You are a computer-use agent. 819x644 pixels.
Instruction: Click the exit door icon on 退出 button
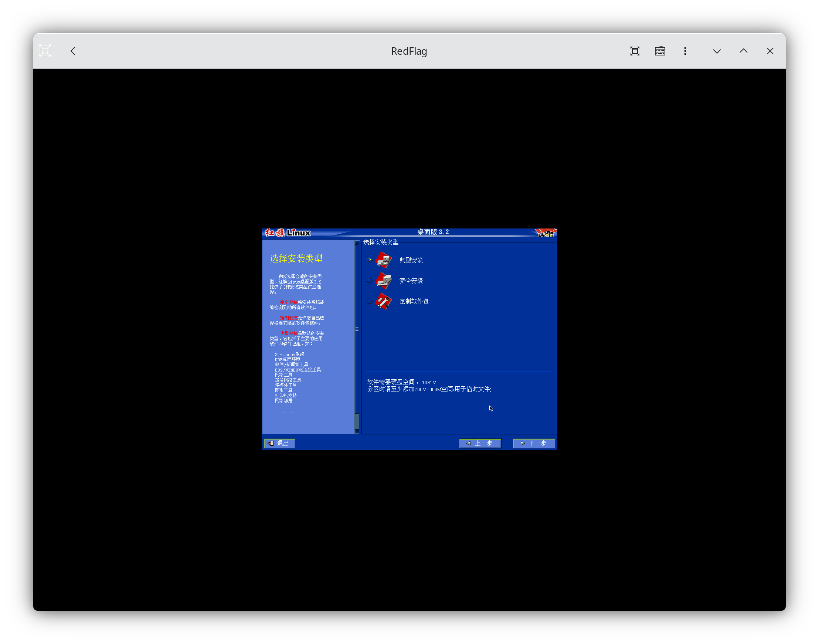click(x=271, y=443)
